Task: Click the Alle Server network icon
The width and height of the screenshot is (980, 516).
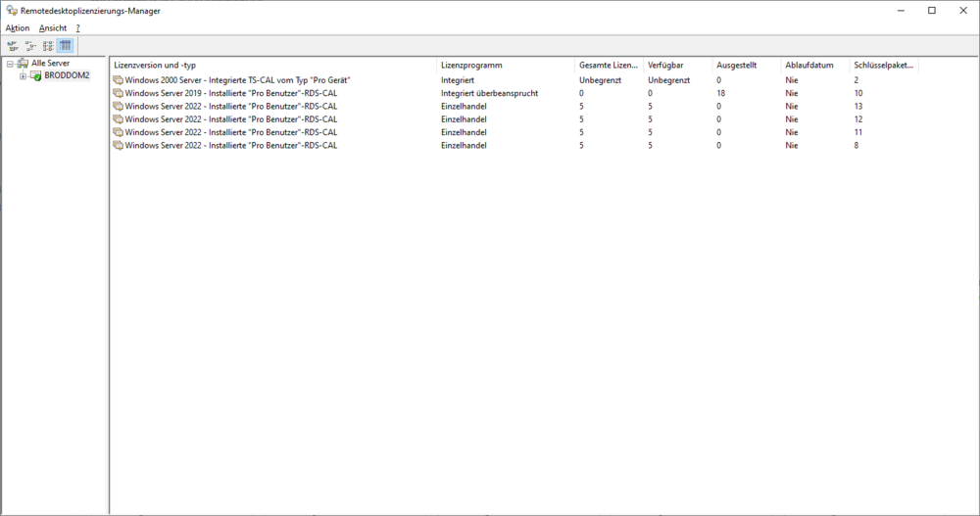Action: pyautogui.click(x=23, y=64)
